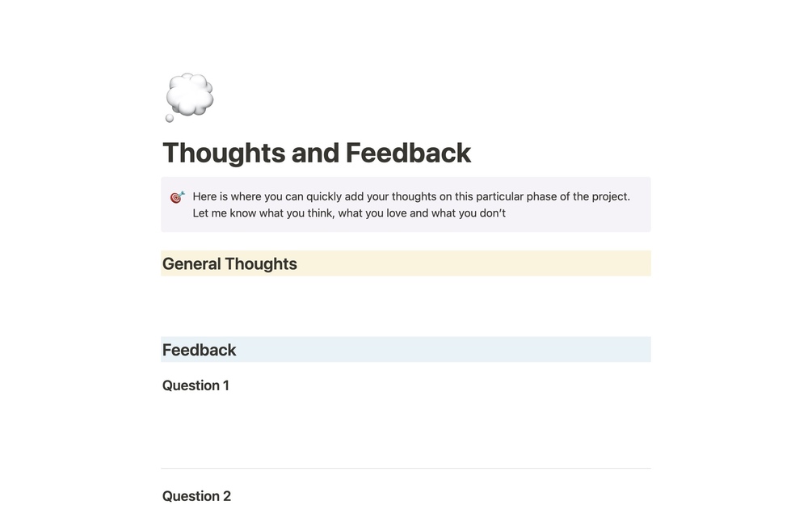The image size is (812, 522).
Task: Click the thought balloon page icon
Action: [x=189, y=97]
